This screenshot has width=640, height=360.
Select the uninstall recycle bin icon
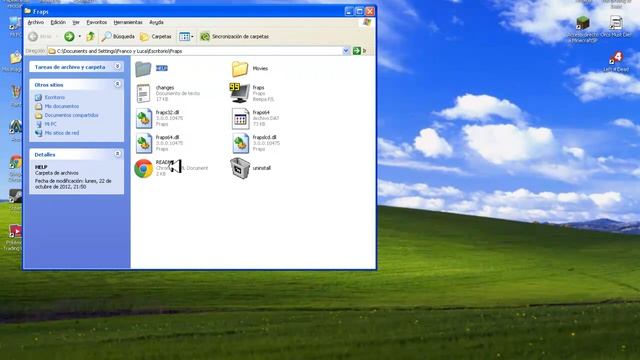240,168
